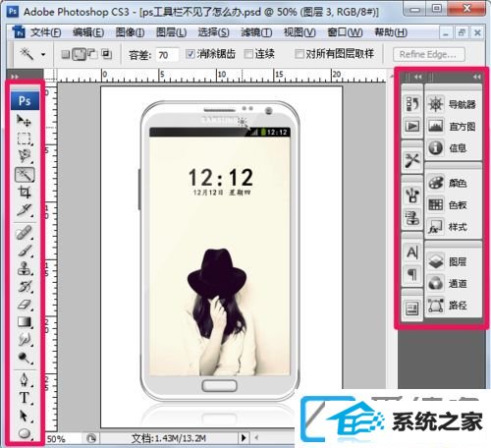Open the 导航器 navigator panel
The image size is (491, 448).
click(454, 104)
